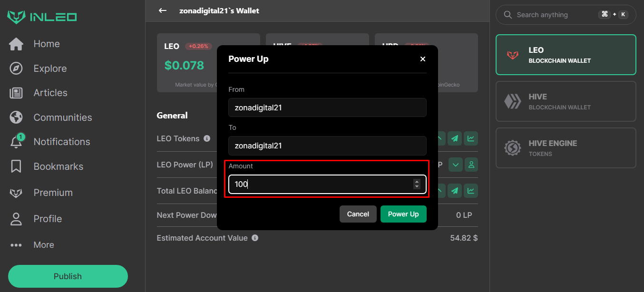Click the 54.82 $ account value
This screenshot has width=644, height=292.
pyautogui.click(x=464, y=238)
